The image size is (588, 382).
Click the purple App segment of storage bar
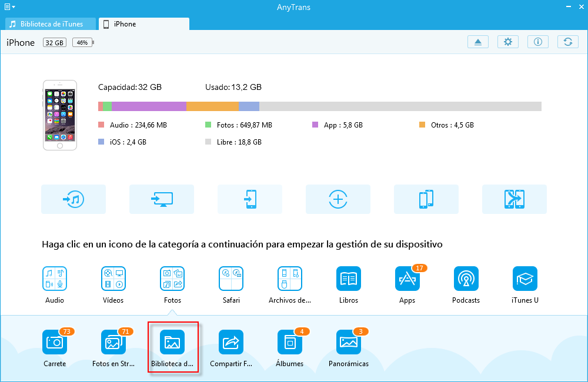point(149,106)
